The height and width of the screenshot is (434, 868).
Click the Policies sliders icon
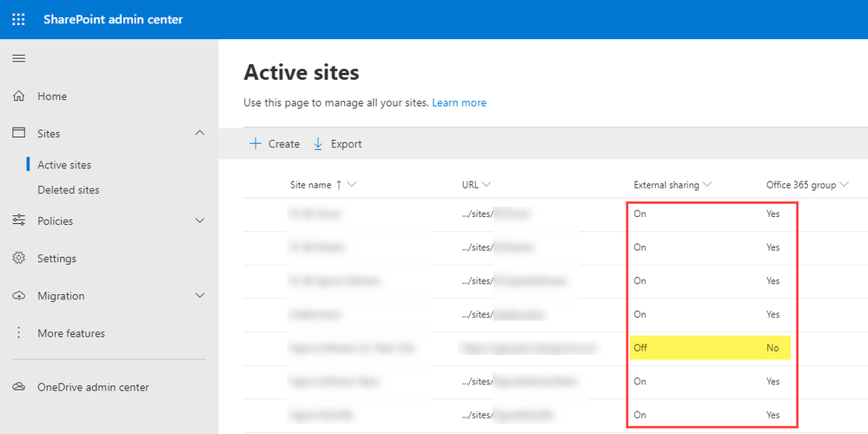pos(19,220)
